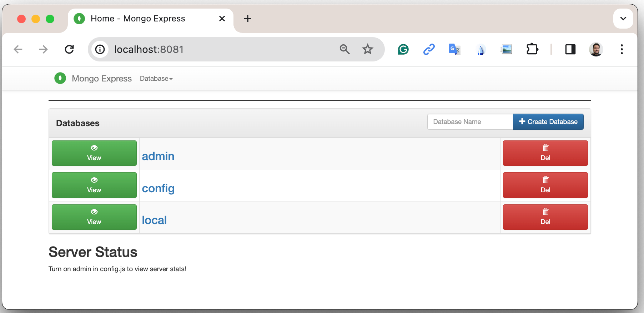
Task: Focus the Database Name input field
Action: [x=470, y=122]
